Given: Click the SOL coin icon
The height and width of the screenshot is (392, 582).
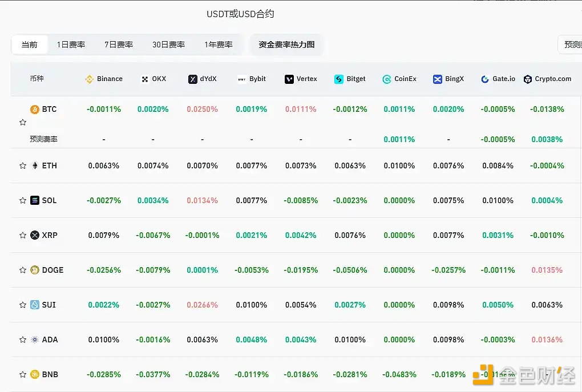Looking at the screenshot, I should (x=34, y=200).
